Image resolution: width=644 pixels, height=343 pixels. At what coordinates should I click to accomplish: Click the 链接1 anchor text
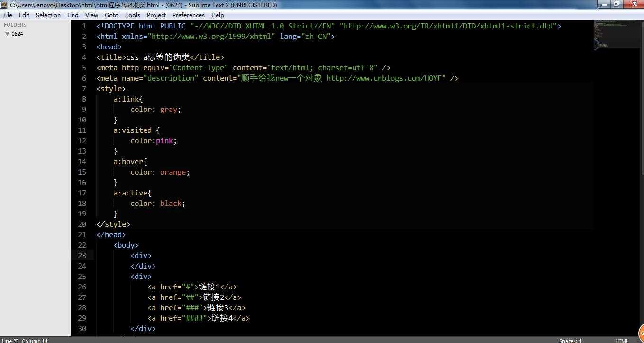(209, 287)
